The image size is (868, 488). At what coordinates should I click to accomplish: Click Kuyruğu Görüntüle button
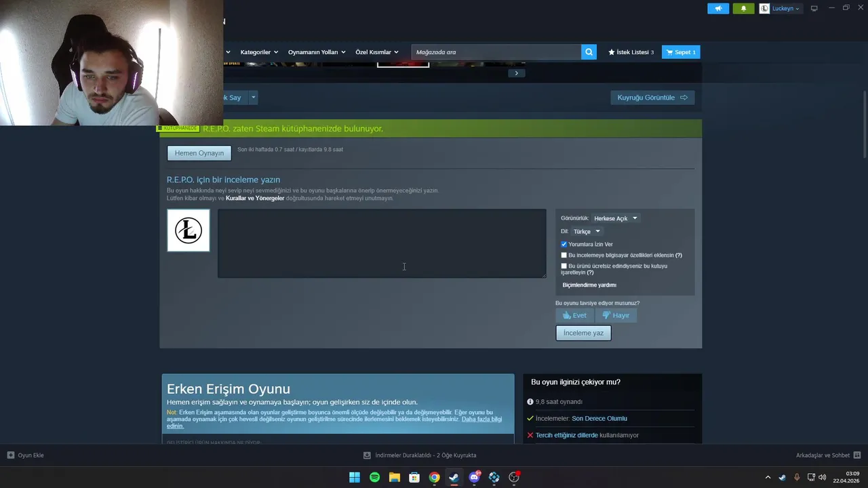(652, 98)
